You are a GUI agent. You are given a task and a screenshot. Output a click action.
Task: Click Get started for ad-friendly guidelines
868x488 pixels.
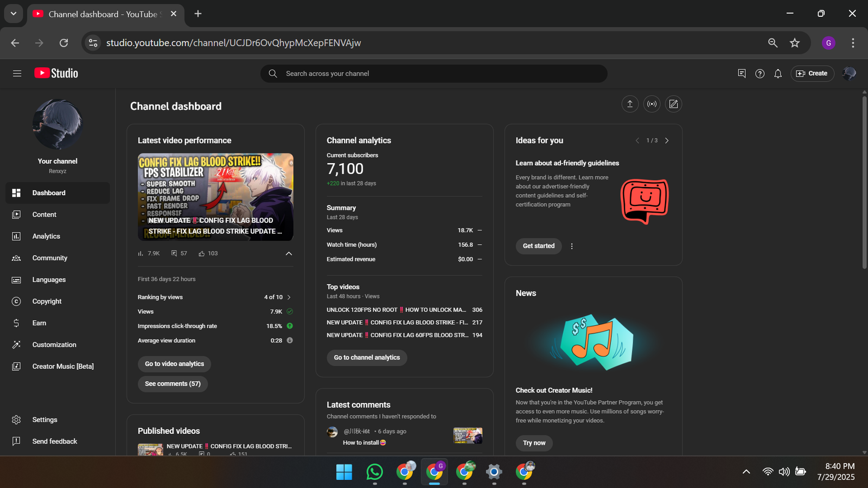(x=539, y=246)
